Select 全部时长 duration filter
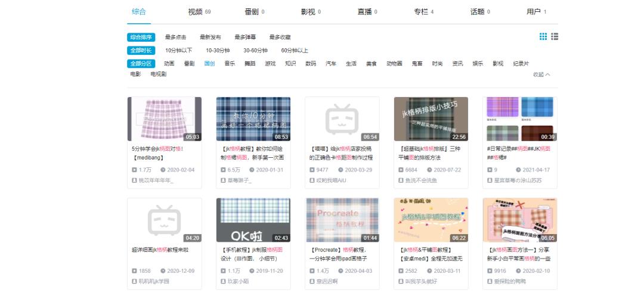 [x=141, y=51]
